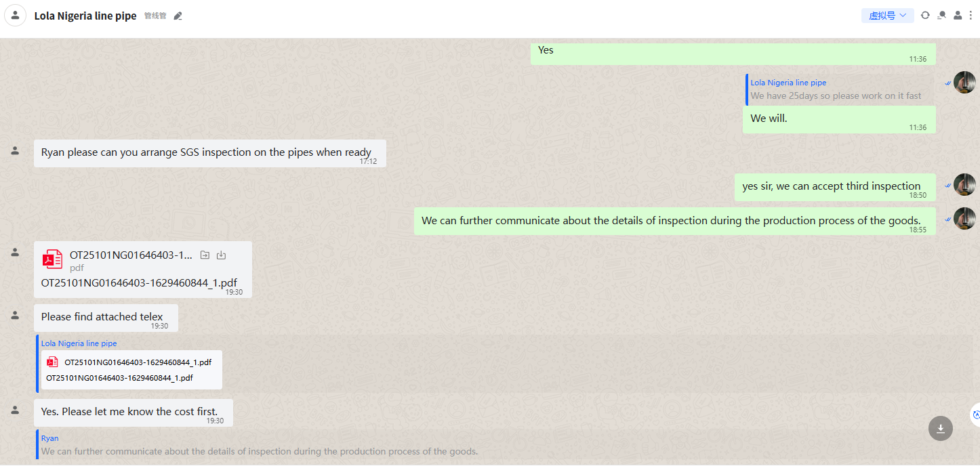
Task: Select the green "We can further communicate" bubble
Action: pos(675,221)
